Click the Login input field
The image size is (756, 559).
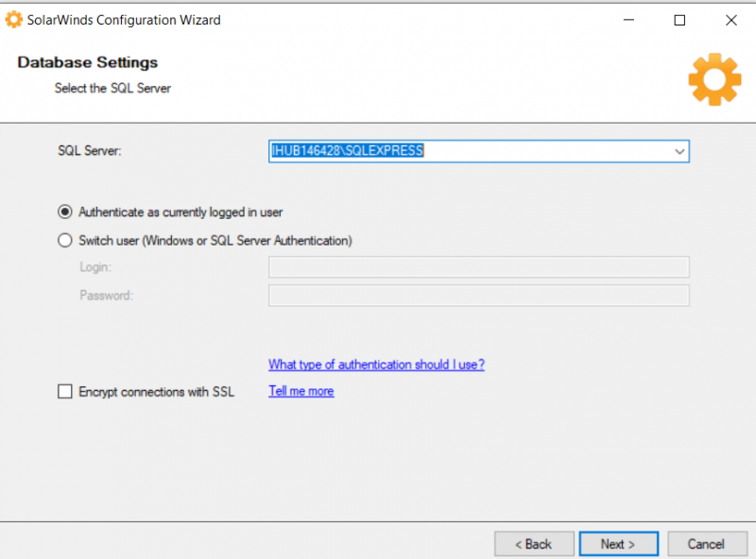tap(478, 267)
